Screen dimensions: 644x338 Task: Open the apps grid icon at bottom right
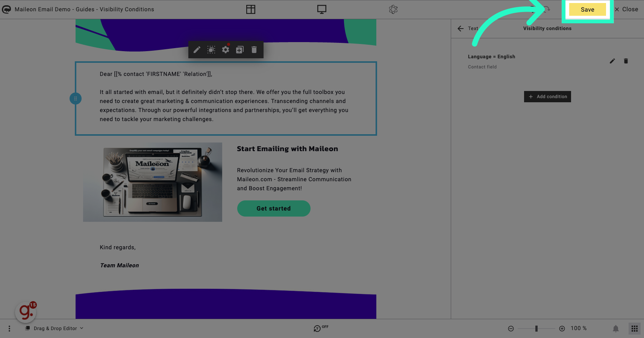pyautogui.click(x=635, y=329)
